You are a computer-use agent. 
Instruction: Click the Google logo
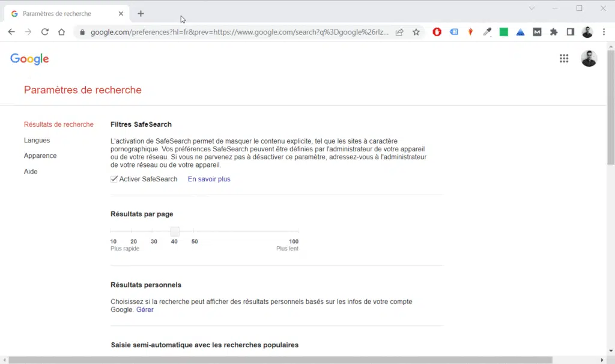29,59
